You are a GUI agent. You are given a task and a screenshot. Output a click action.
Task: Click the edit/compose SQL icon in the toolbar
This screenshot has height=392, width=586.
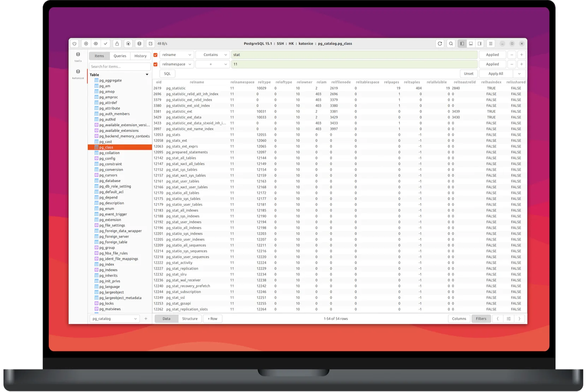(151, 44)
